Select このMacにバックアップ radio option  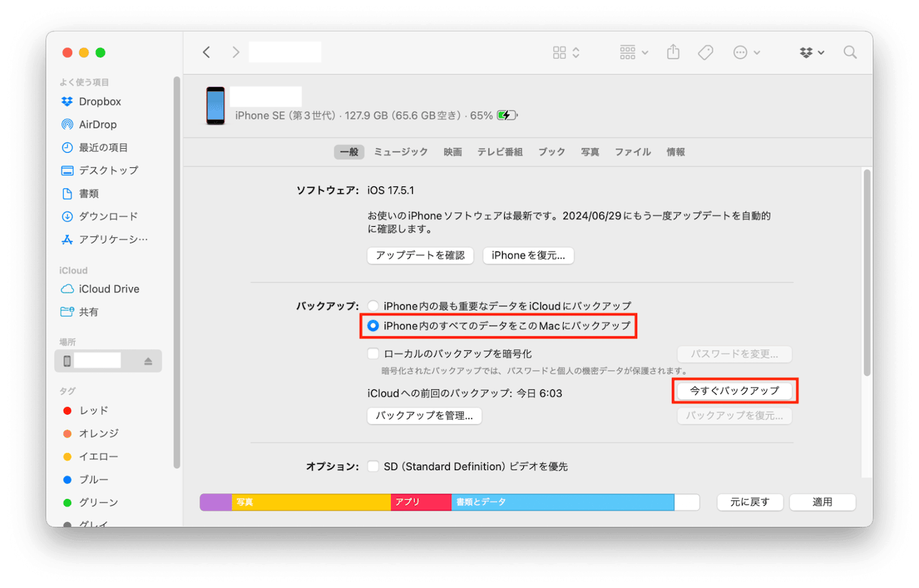click(373, 326)
